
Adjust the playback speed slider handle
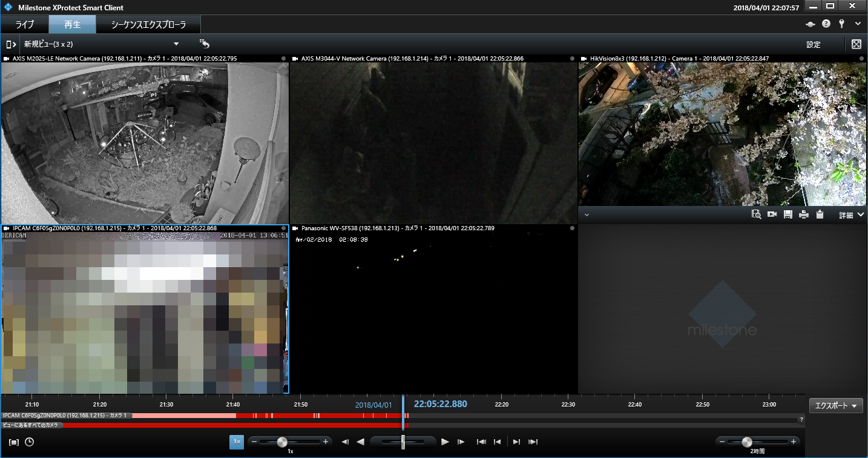pos(281,442)
